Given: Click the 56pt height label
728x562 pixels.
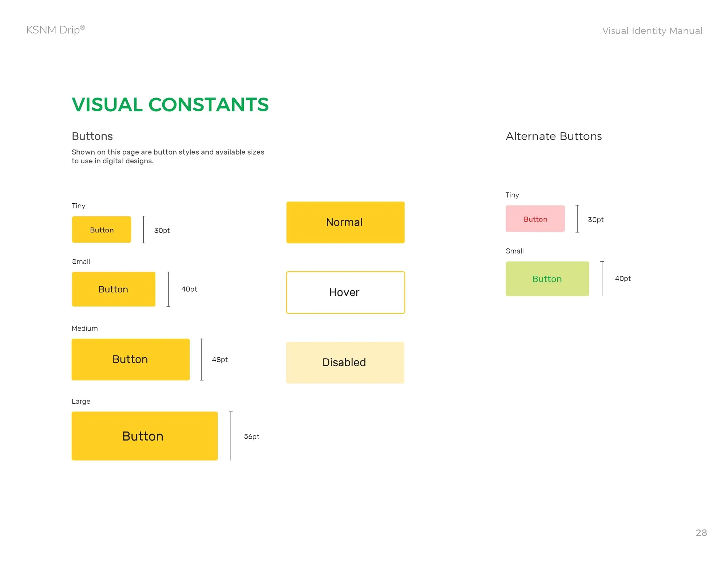Looking at the screenshot, I should click(x=252, y=437).
